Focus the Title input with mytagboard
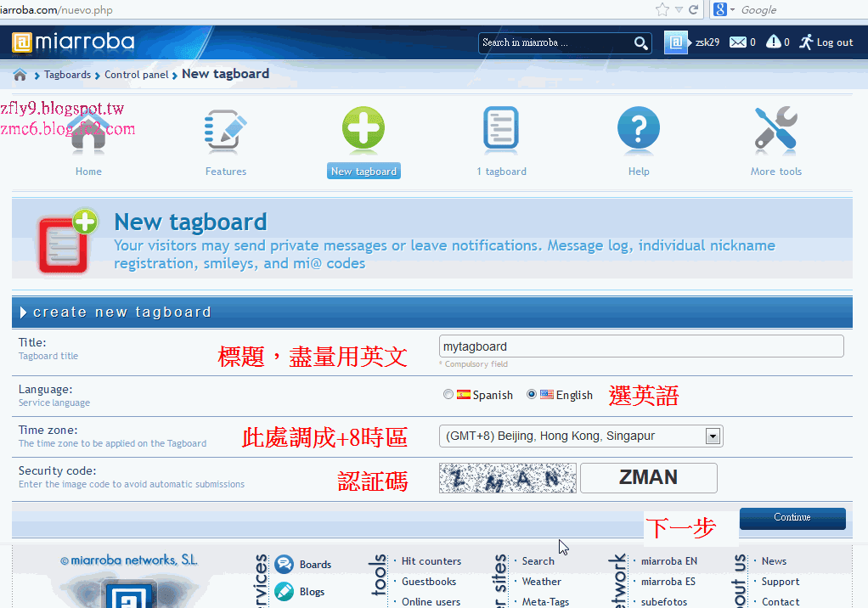The image size is (868, 608). coord(641,346)
